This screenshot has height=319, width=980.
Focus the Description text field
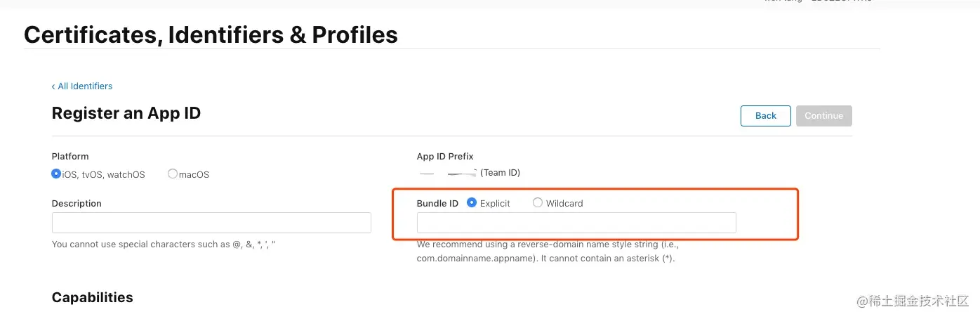click(x=211, y=223)
